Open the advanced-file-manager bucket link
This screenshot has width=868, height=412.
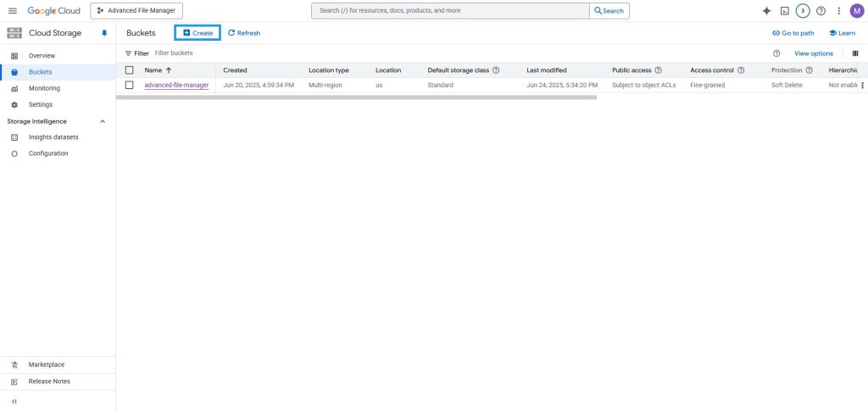click(x=176, y=86)
